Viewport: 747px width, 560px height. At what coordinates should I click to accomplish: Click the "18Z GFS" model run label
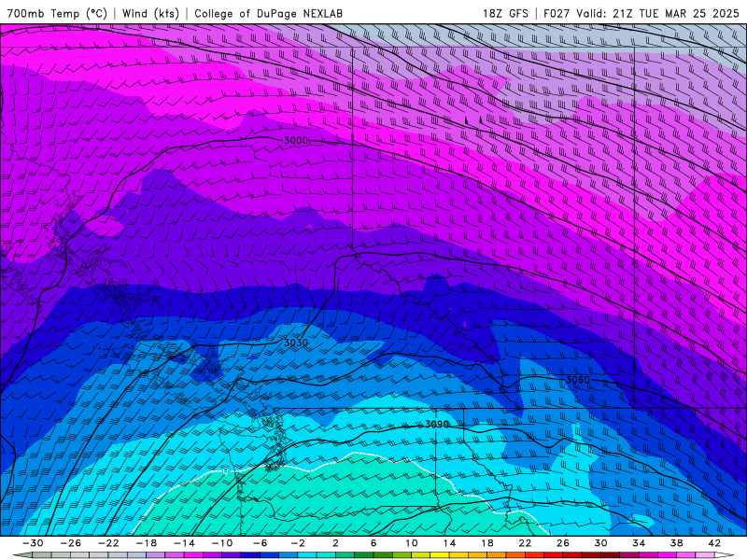pos(505,13)
